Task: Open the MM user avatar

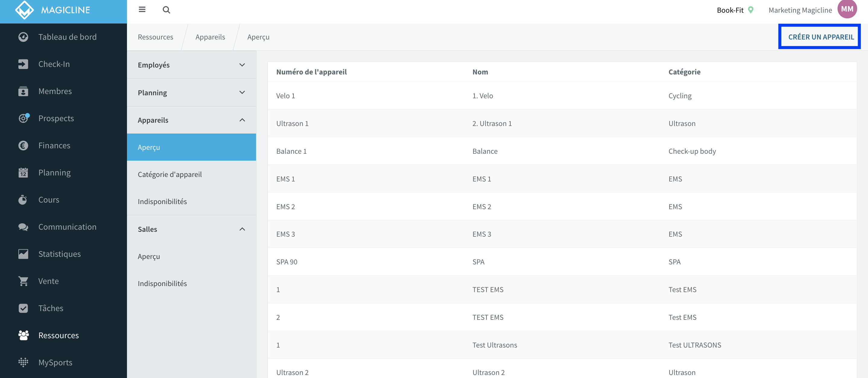Action: coord(847,9)
